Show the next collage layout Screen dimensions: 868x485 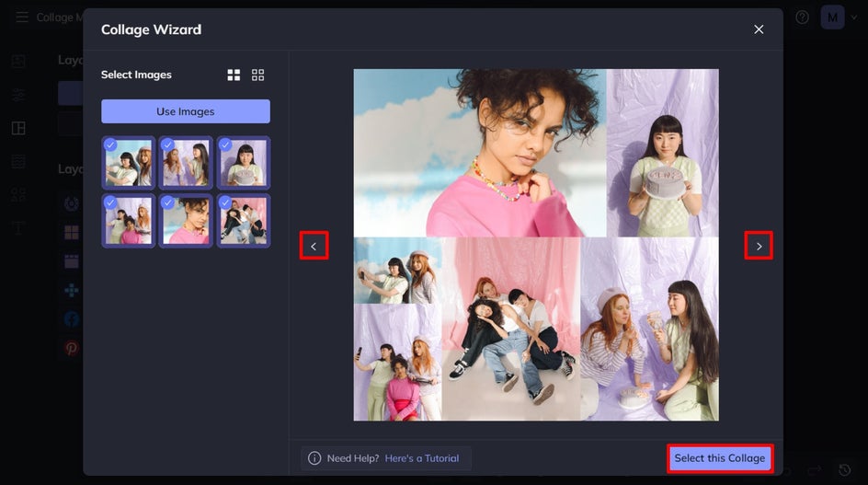[x=759, y=246]
